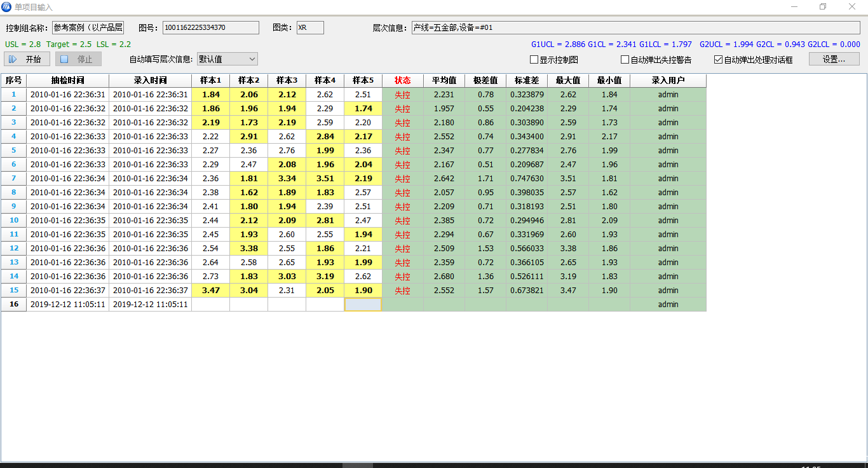Select the 图类 XR field

(x=310, y=28)
